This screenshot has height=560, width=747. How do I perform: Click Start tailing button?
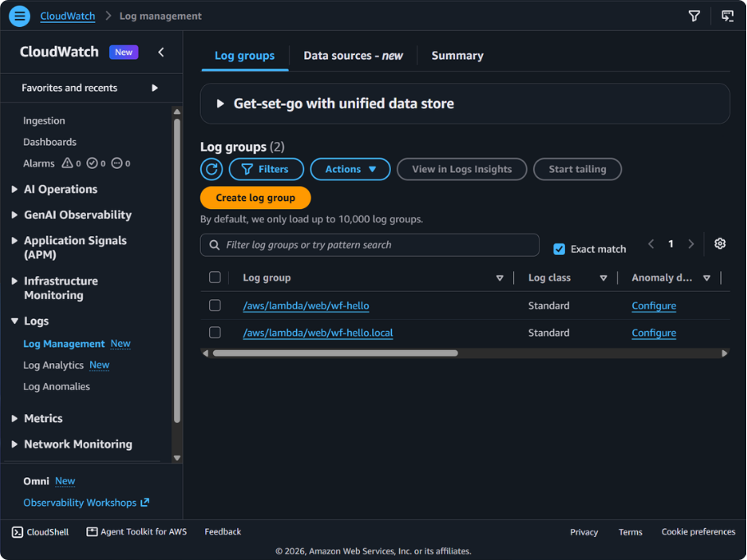(x=577, y=169)
